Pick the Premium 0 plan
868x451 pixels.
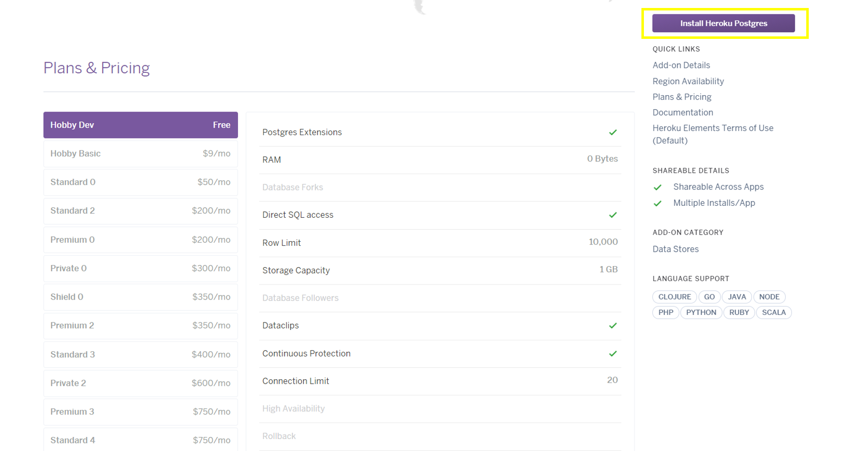pyautogui.click(x=140, y=240)
